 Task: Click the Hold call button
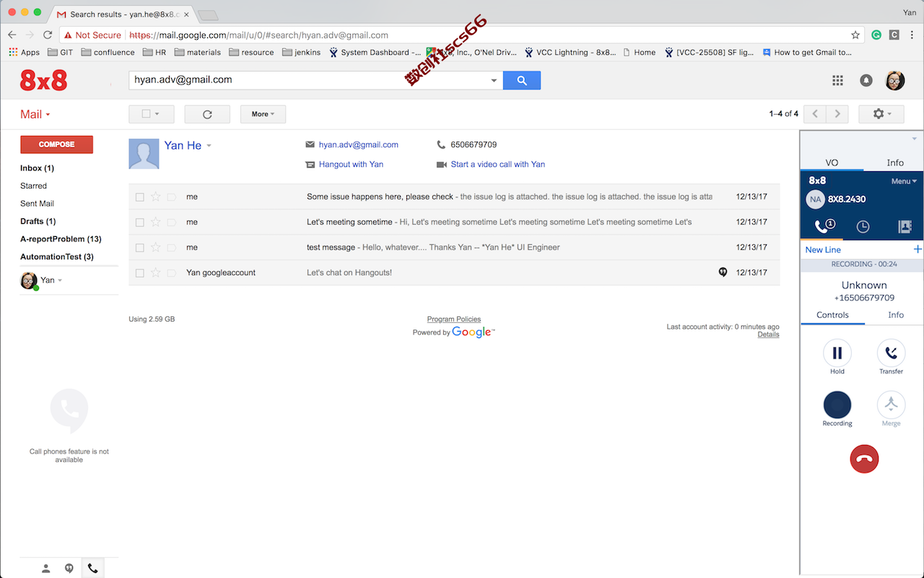(837, 353)
